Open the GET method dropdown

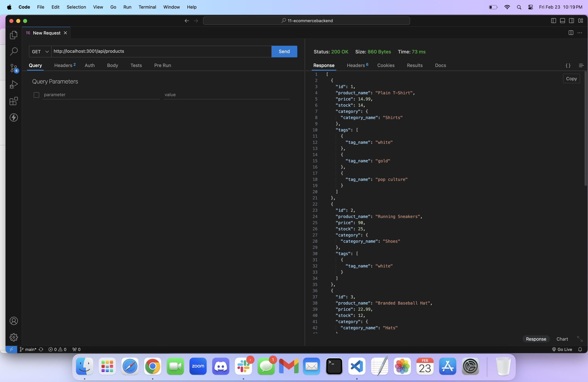40,52
